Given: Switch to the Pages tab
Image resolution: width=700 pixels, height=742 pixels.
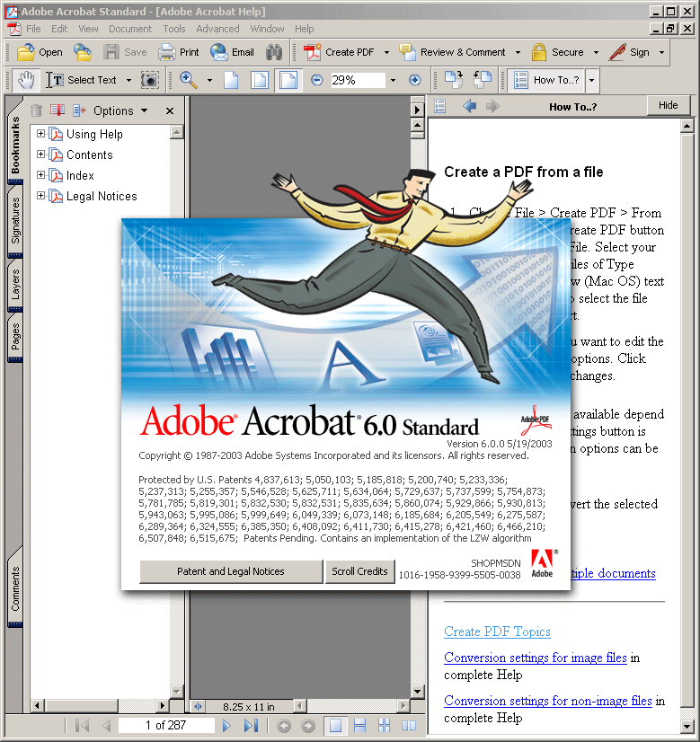Looking at the screenshot, I should click(15, 337).
